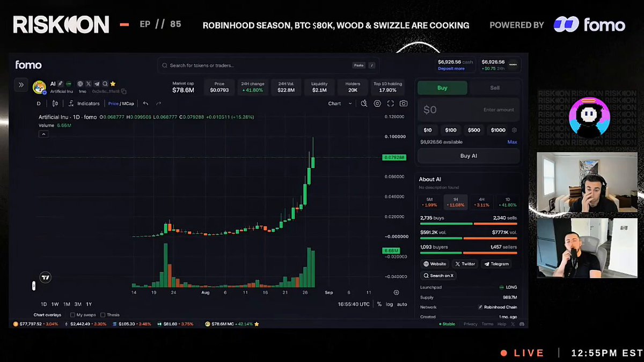Click the Buy AI button
The width and height of the screenshot is (644, 362).
[x=469, y=156]
